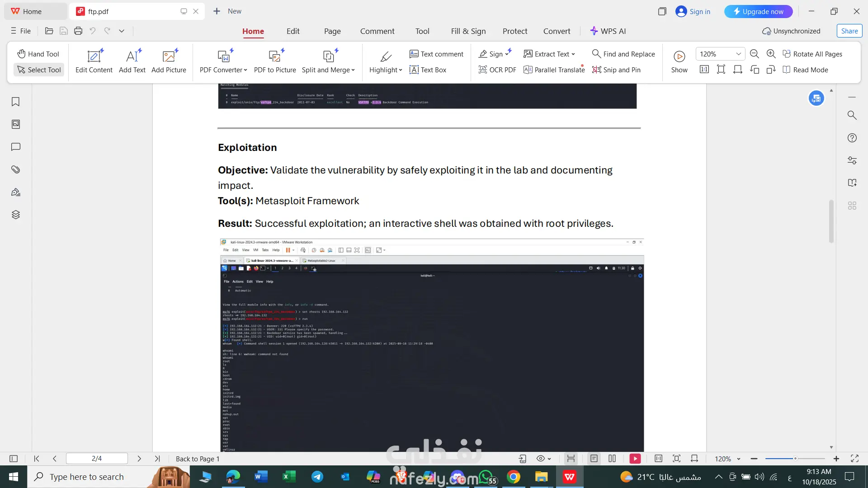Expand the Highlight dropdown arrow
Image resolution: width=868 pixels, height=488 pixels.
tap(401, 70)
